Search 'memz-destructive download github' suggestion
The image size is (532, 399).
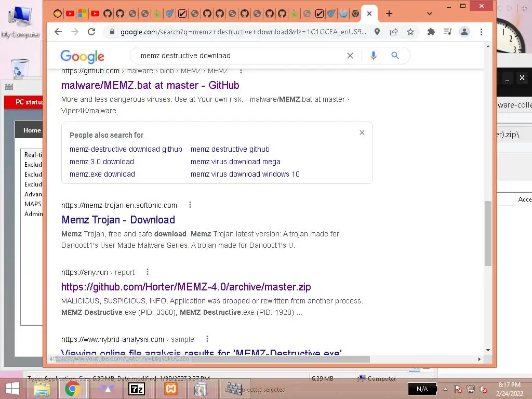(x=126, y=149)
